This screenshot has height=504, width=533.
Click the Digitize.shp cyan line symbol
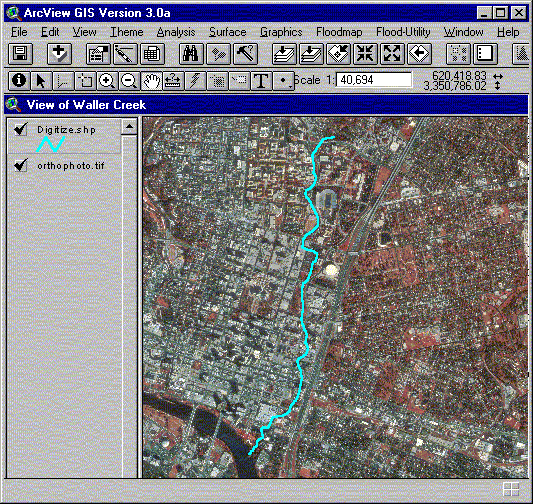51,144
